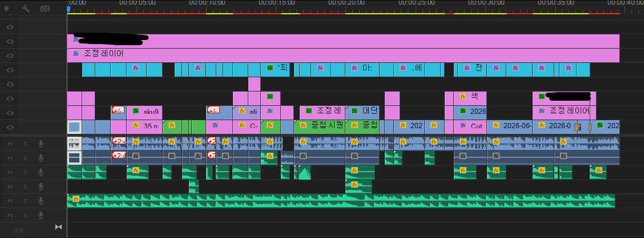Screen dimensions: 644x238
Task: Click the bow-tie icon beside the 0.0 value
Action: (58, 227)
